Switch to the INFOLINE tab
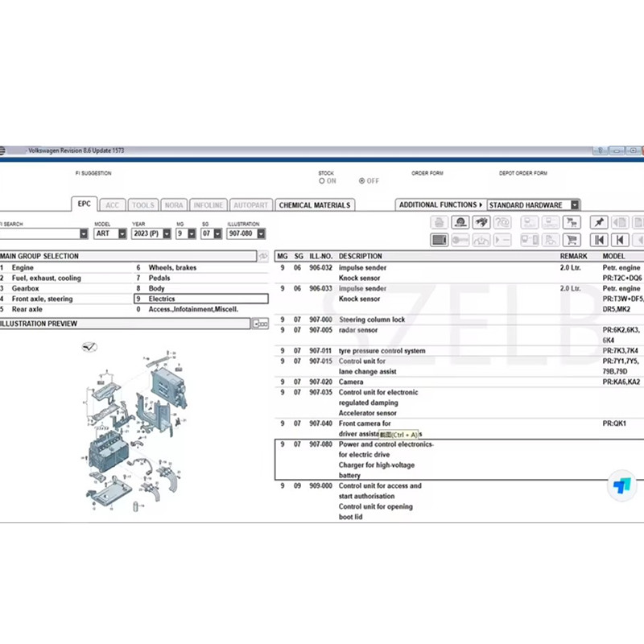644x644 pixels. click(x=208, y=205)
